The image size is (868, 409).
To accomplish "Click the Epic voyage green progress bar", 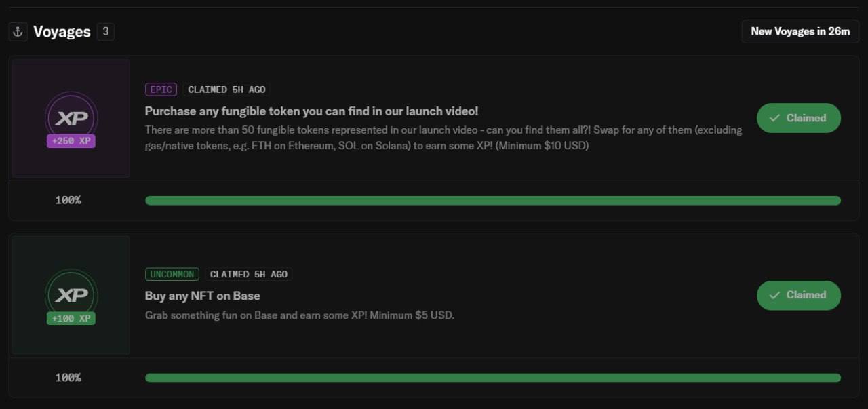I will point(493,200).
